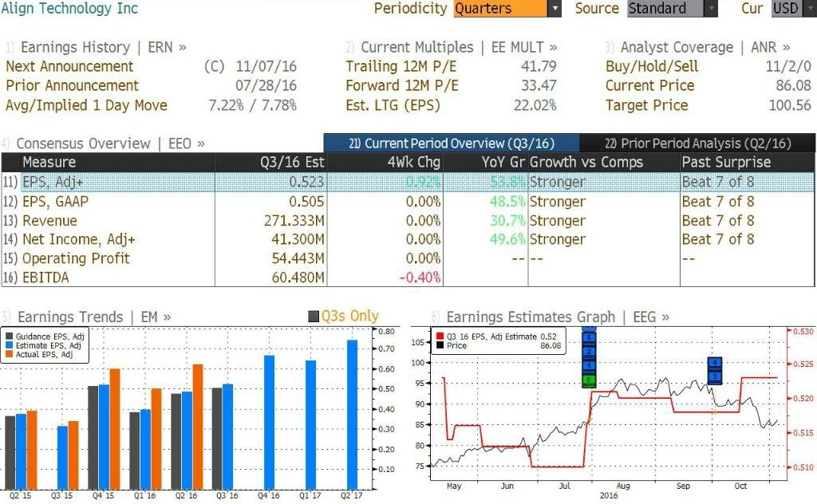Image resolution: width=817 pixels, height=504 pixels.
Task: Click the Q2 17 blue estimate bar
Action: (x=352, y=415)
